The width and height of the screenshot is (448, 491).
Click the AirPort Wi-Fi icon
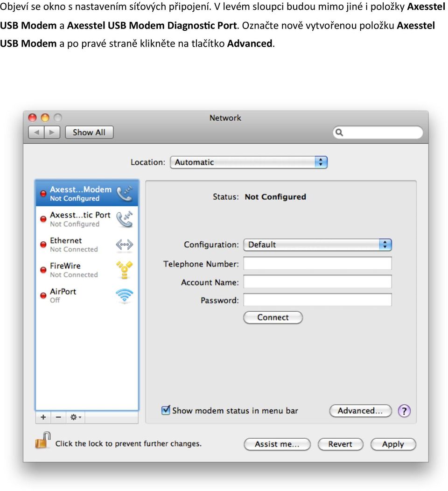(124, 295)
